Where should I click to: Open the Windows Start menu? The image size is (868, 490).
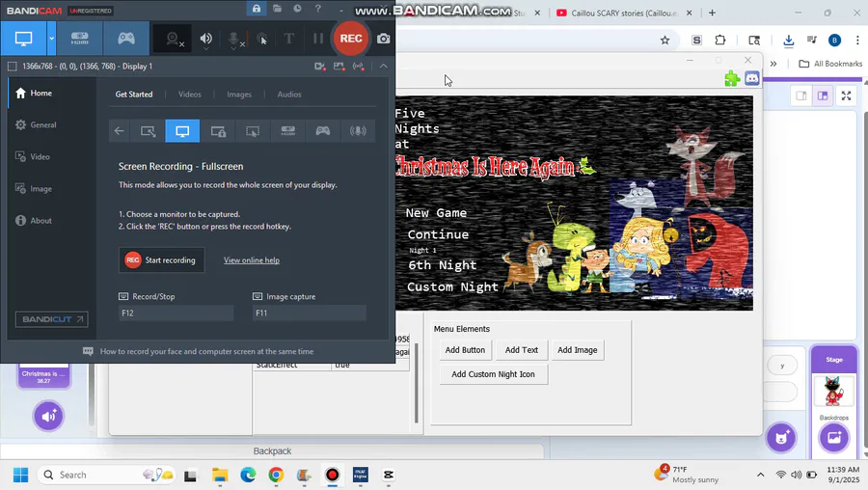point(20,475)
